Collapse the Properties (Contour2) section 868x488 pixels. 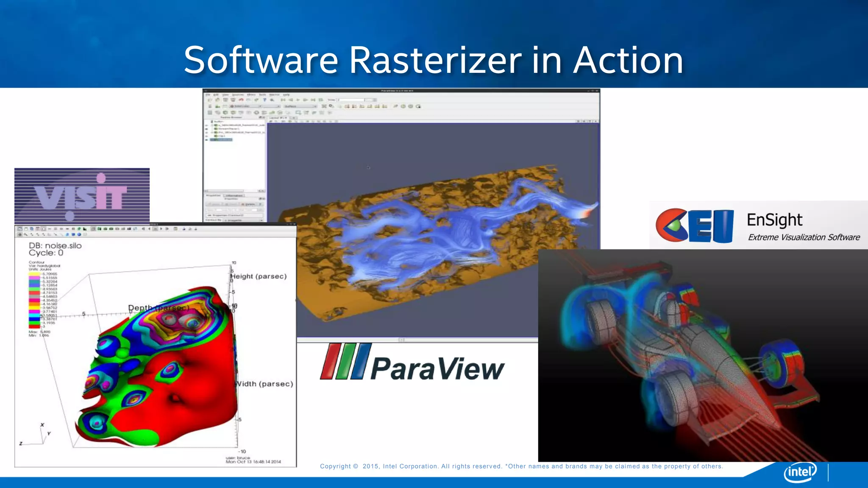pyautogui.click(x=234, y=215)
